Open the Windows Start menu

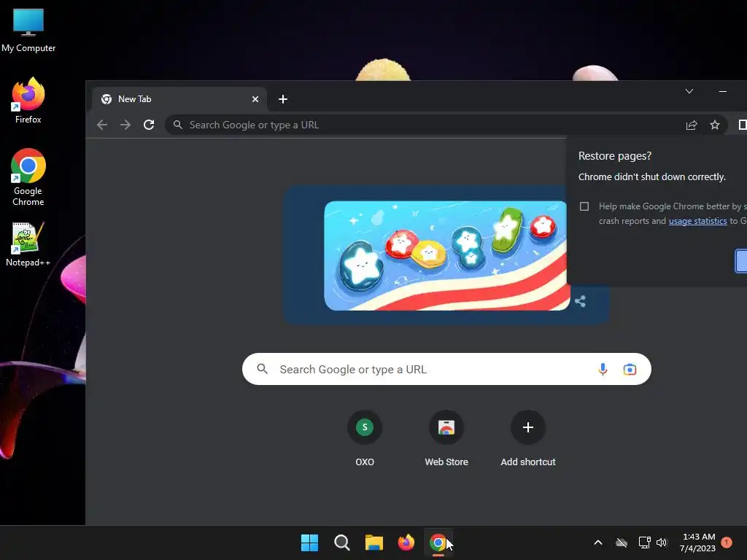pos(309,542)
